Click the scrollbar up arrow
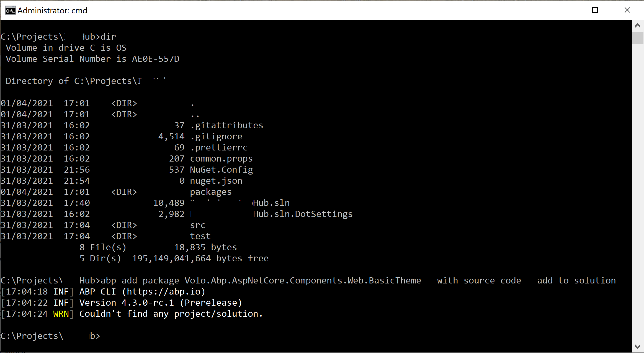The width and height of the screenshot is (644, 353). click(x=638, y=25)
